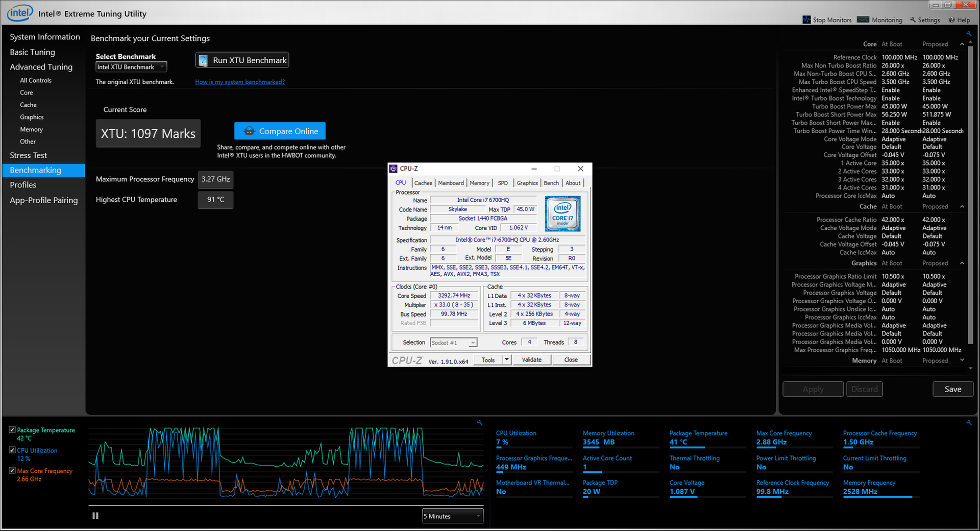Click the Close button in CPU-Z
The width and height of the screenshot is (980, 531).
pos(571,360)
